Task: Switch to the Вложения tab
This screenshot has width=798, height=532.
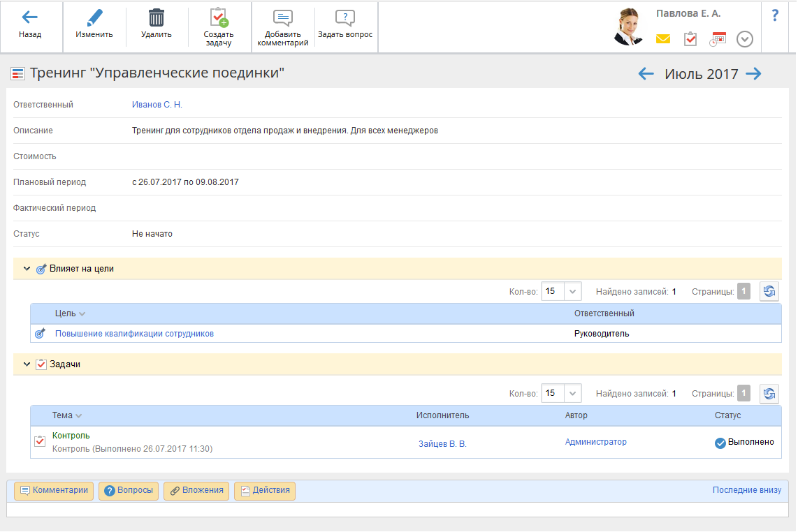Action: tap(196, 491)
